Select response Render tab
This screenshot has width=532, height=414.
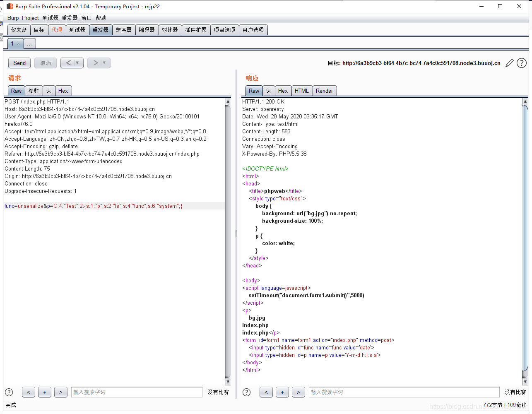[x=325, y=91]
